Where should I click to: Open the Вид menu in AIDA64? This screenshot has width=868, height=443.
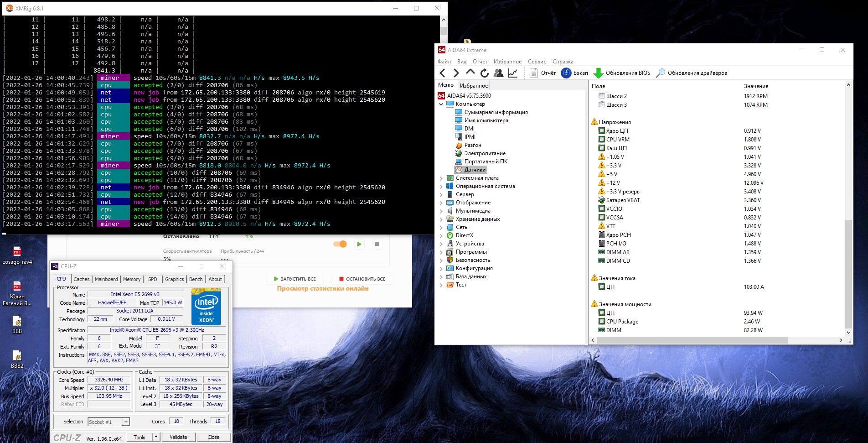point(462,62)
